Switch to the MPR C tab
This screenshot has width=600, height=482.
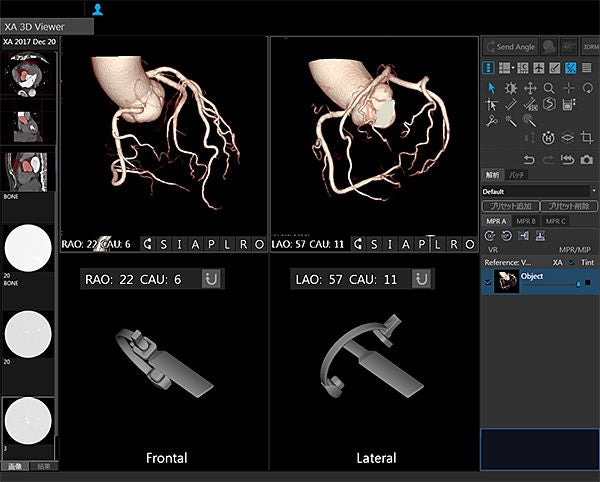pyautogui.click(x=555, y=221)
